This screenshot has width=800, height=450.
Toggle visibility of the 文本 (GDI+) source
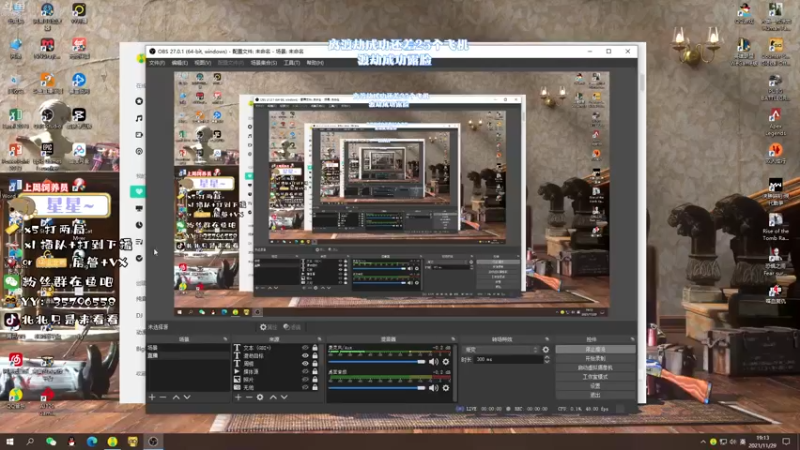[305, 348]
